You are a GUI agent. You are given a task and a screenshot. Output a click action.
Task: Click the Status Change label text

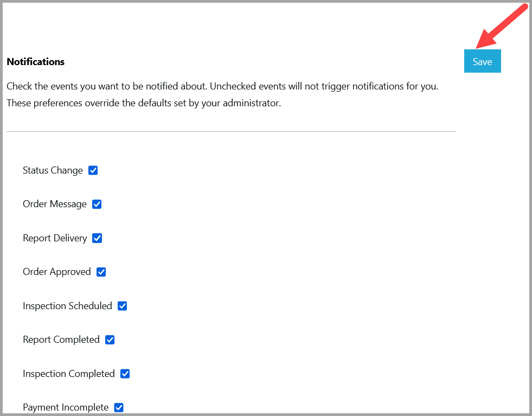[x=53, y=170]
